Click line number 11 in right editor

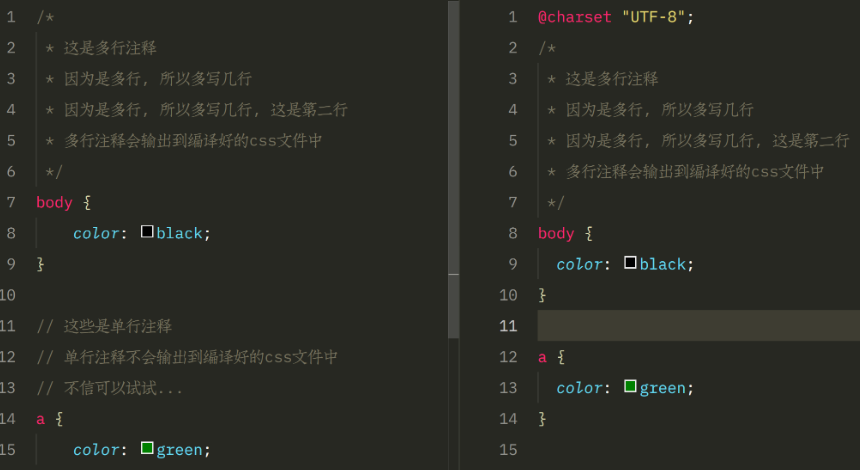508,326
